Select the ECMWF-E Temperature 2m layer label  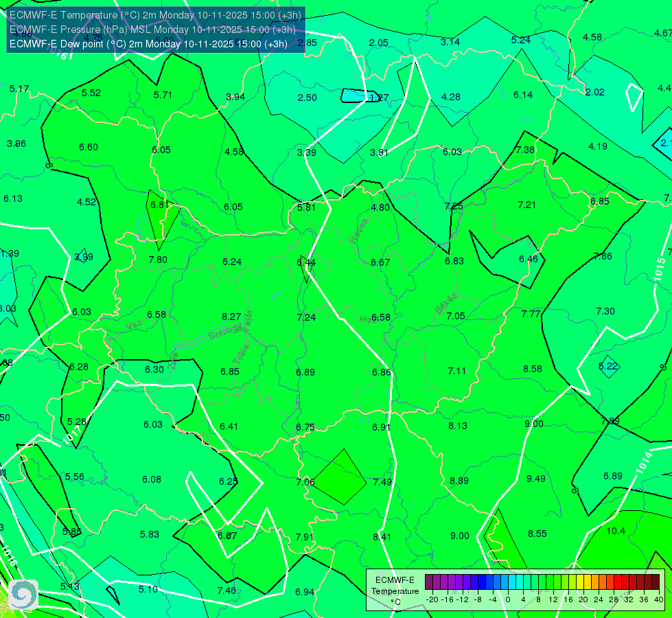(x=155, y=15)
